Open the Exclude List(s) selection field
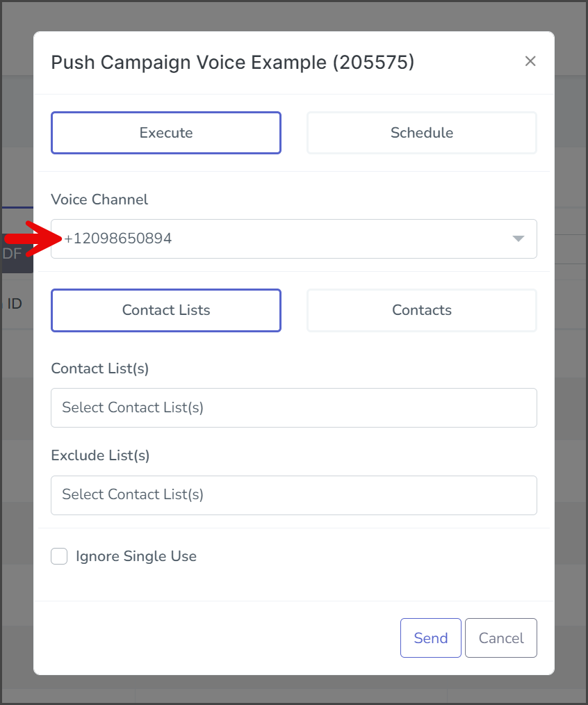 (293, 495)
